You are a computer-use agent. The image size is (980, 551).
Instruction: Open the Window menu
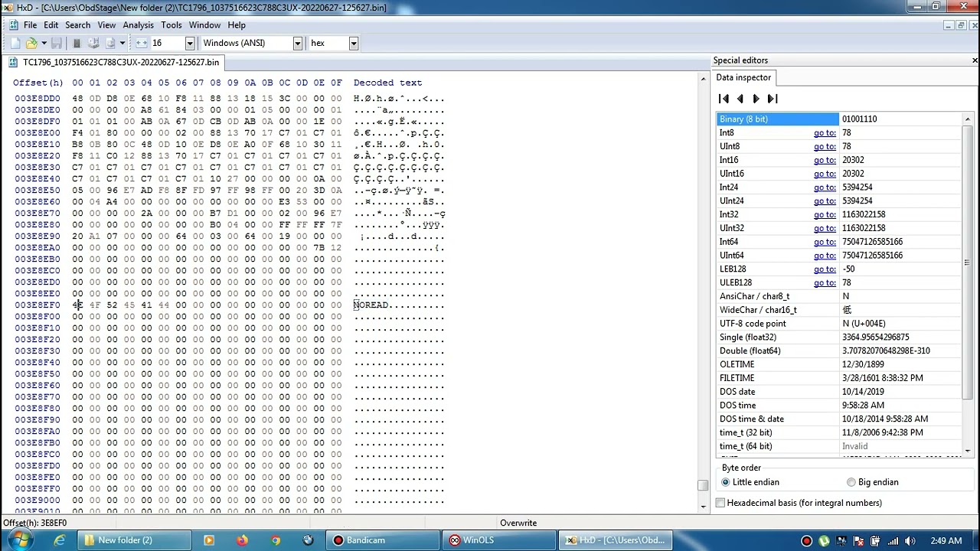click(204, 25)
